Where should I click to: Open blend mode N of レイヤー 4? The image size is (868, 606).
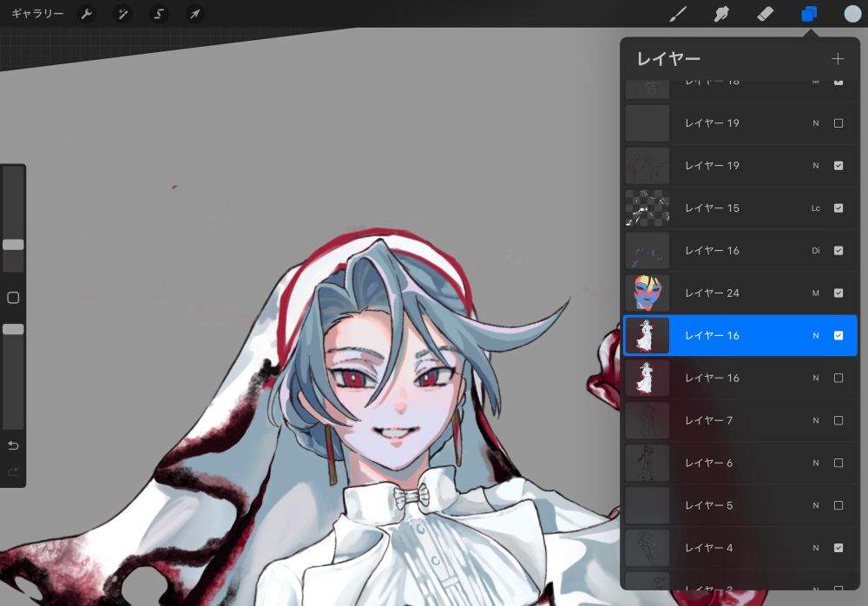(815, 548)
